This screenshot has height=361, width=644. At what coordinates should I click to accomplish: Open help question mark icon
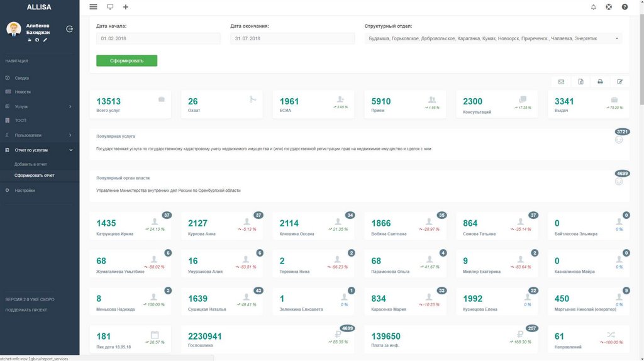click(x=625, y=7)
